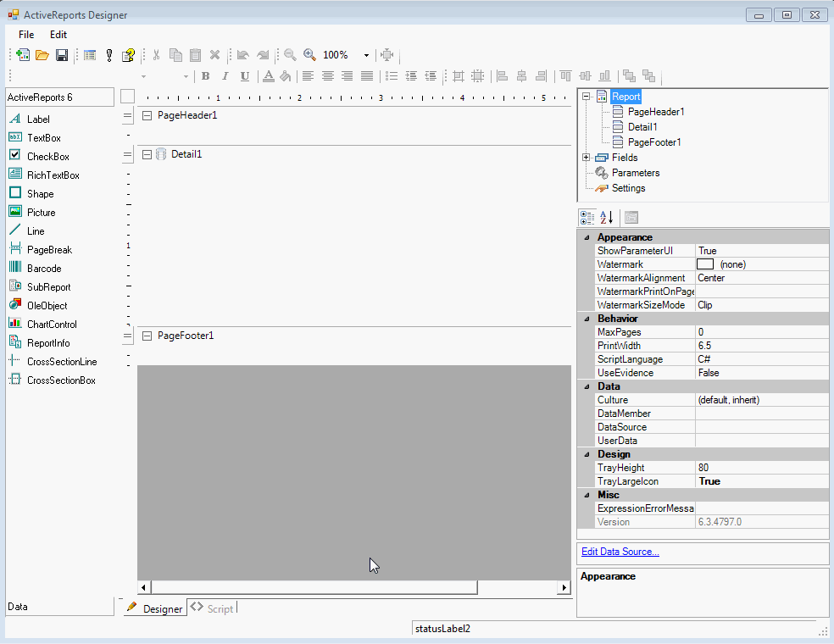Click the report selector box beside ruler
This screenshot has height=644, width=834.
click(127, 97)
